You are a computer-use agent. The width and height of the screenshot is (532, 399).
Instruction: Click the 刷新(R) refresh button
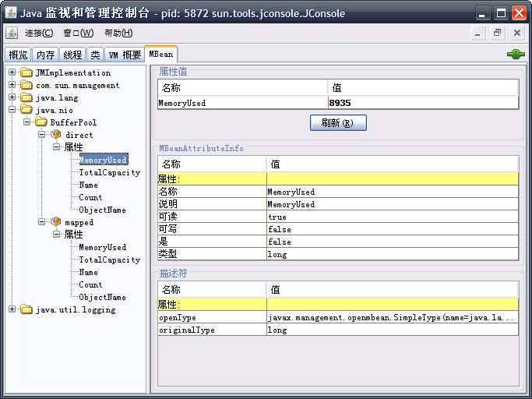(x=338, y=122)
